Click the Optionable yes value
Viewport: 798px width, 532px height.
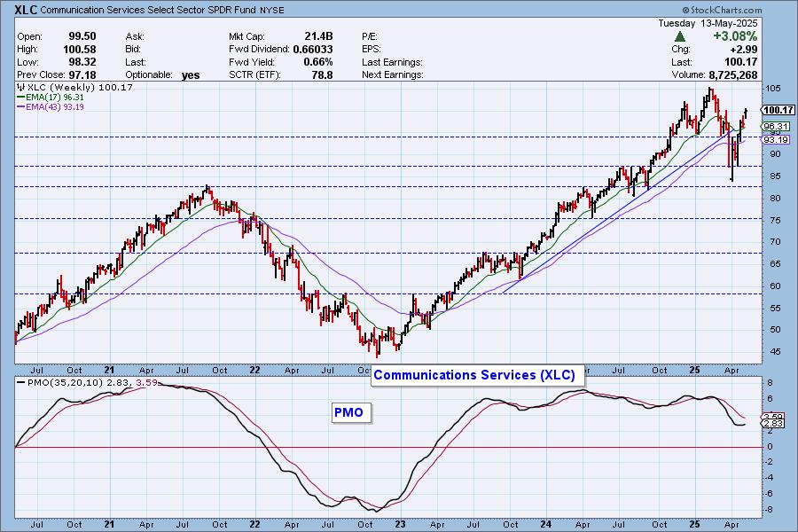(x=191, y=75)
